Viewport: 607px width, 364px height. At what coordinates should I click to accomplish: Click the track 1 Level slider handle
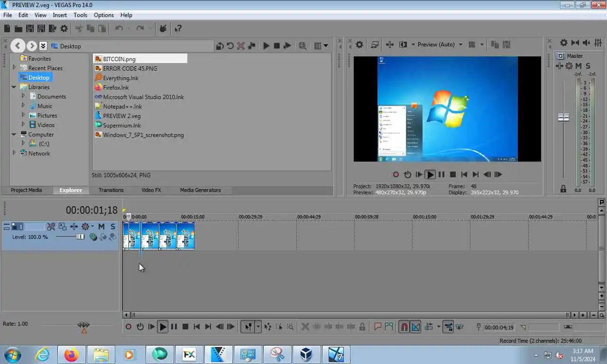pyautogui.click(x=81, y=237)
